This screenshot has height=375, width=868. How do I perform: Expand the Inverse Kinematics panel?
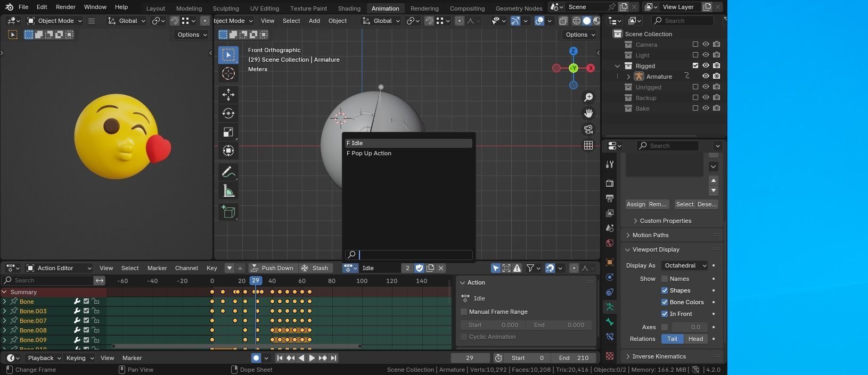tap(658, 356)
